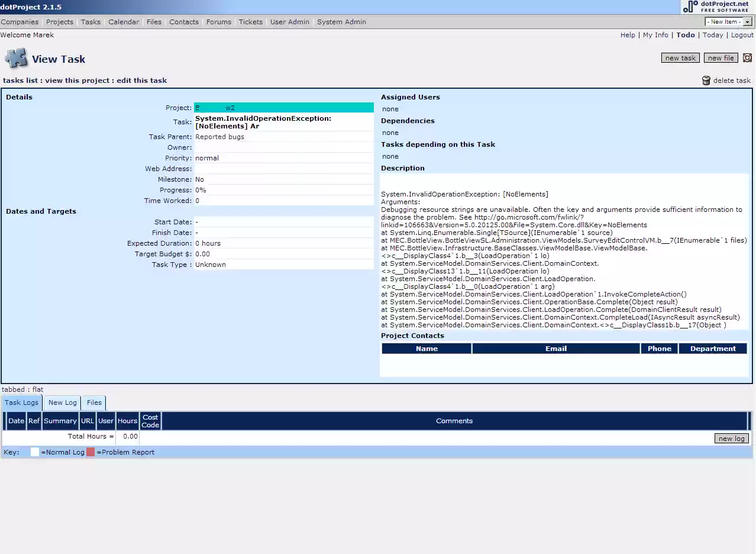
Task: Click the View Task puzzle piece icon
Action: pos(16,59)
